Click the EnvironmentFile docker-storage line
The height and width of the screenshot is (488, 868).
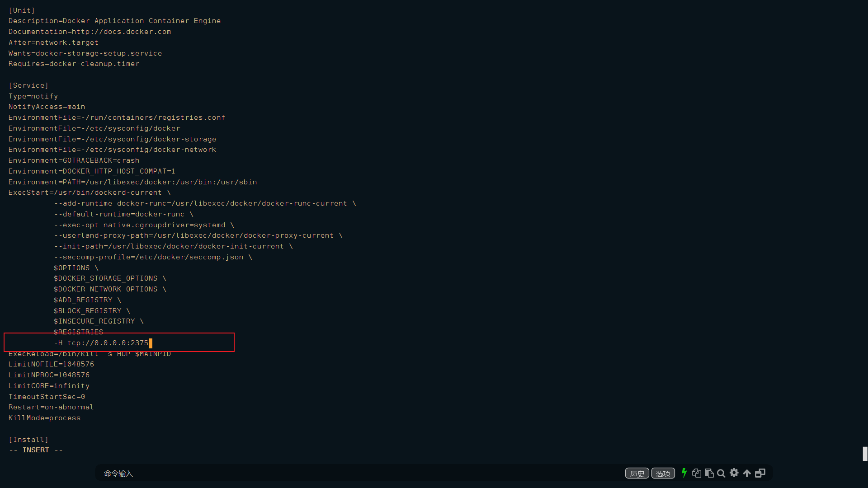(x=112, y=139)
